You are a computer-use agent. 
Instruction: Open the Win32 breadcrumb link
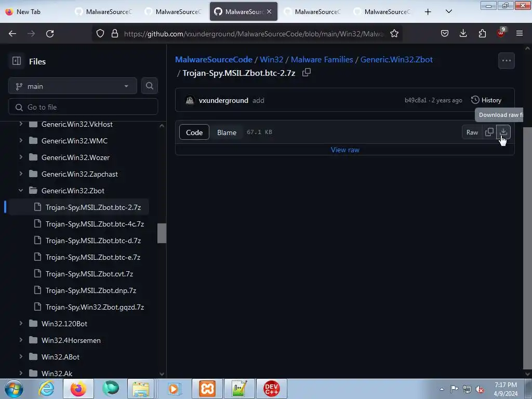coord(271,59)
